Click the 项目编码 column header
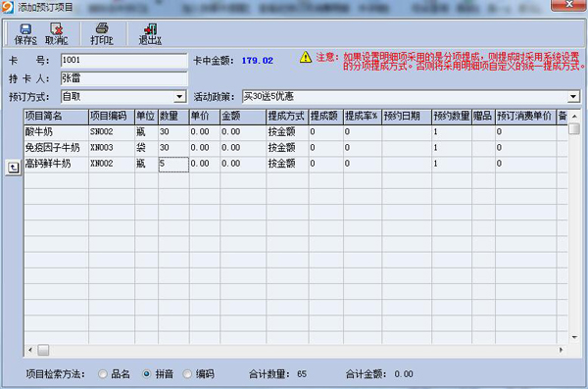Screen dimensions: 588x389 112,117
